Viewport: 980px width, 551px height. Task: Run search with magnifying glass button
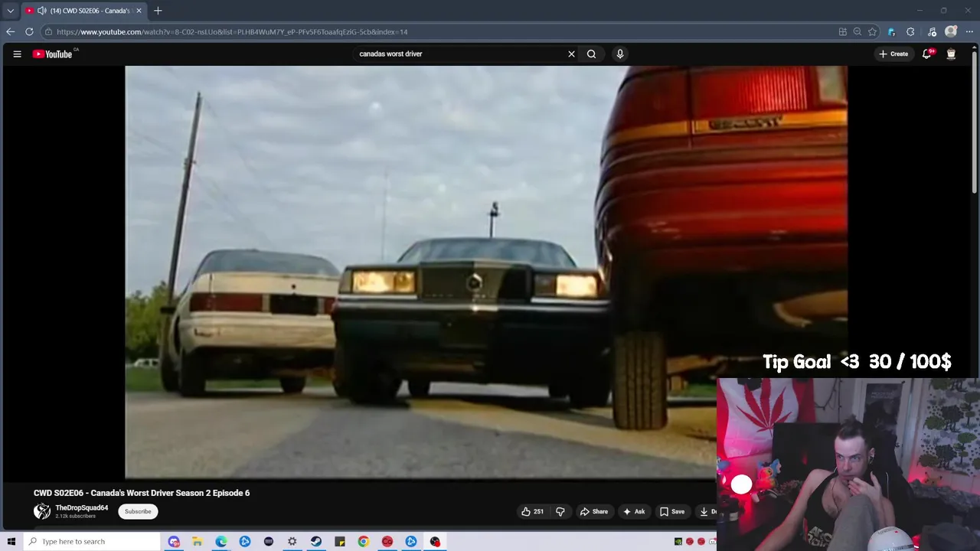[591, 54]
